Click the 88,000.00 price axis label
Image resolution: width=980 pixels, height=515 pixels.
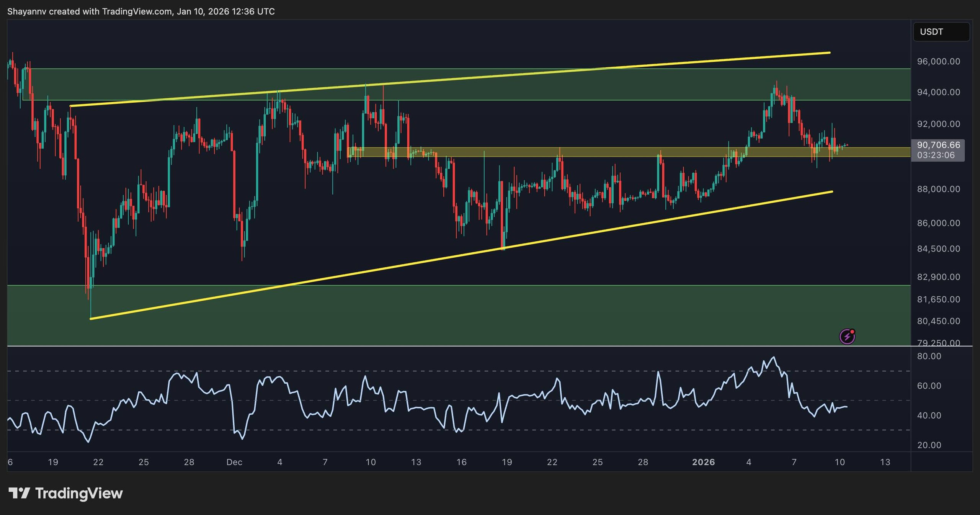tap(938, 189)
